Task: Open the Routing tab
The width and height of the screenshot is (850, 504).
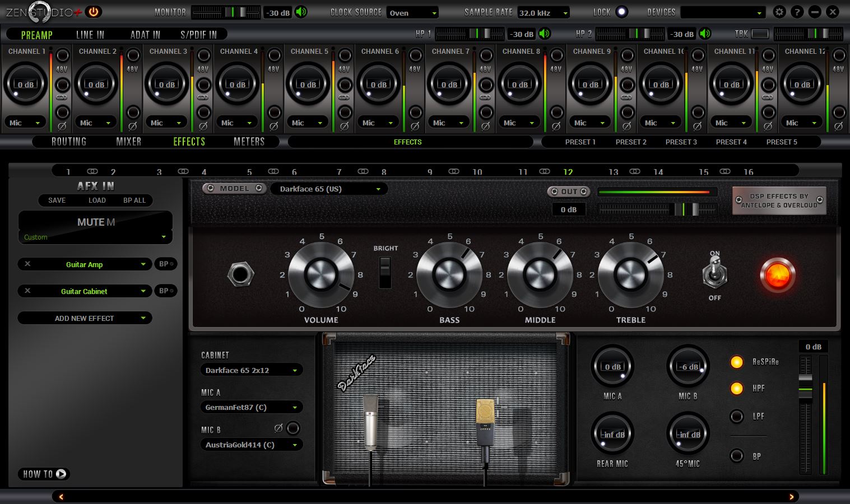Action: pyautogui.click(x=69, y=142)
